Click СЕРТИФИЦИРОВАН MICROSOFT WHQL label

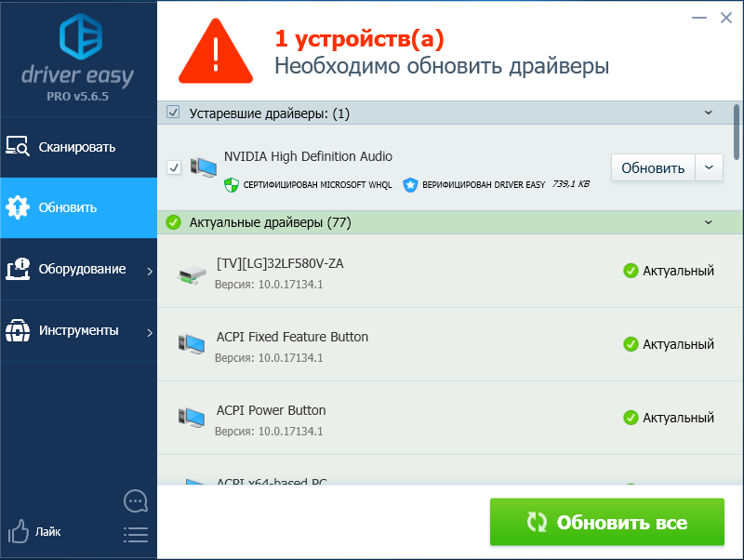click(317, 184)
